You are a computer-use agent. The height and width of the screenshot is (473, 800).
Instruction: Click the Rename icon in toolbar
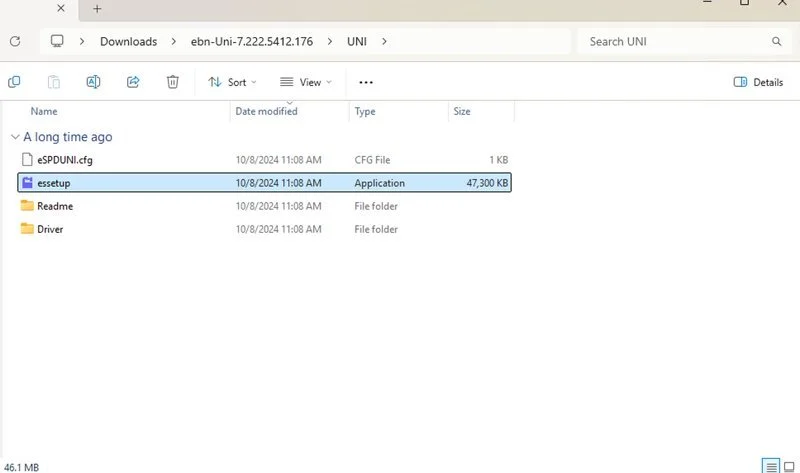93,82
